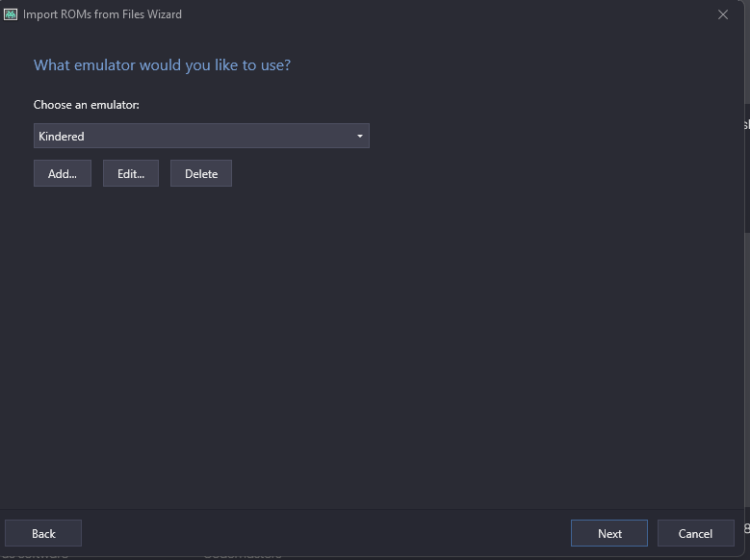
Task: Click the cut-off text at the bottom center
Action: (x=243, y=554)
